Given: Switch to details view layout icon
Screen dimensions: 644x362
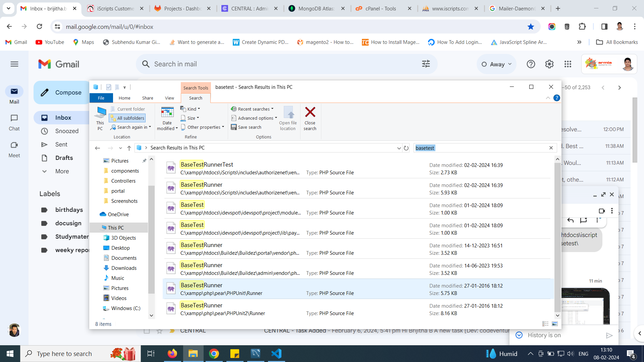Looking at the screenshot, I should click(545, 324).
